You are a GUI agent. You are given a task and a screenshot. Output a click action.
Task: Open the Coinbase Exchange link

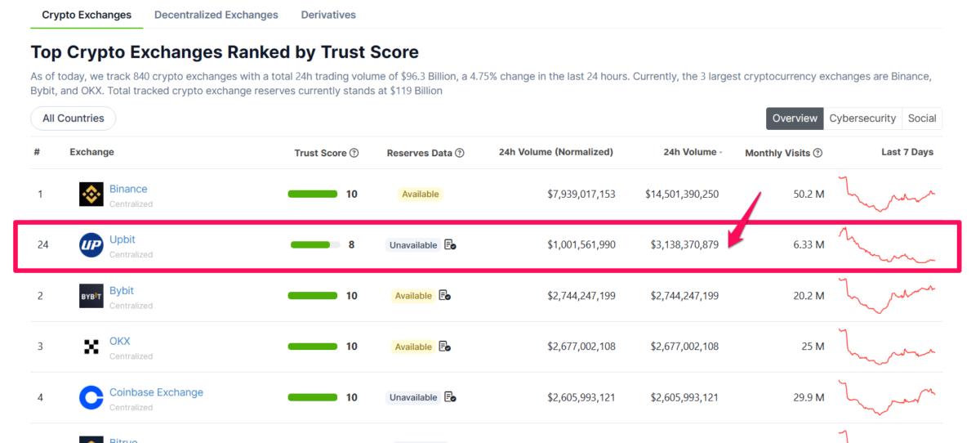156,392
